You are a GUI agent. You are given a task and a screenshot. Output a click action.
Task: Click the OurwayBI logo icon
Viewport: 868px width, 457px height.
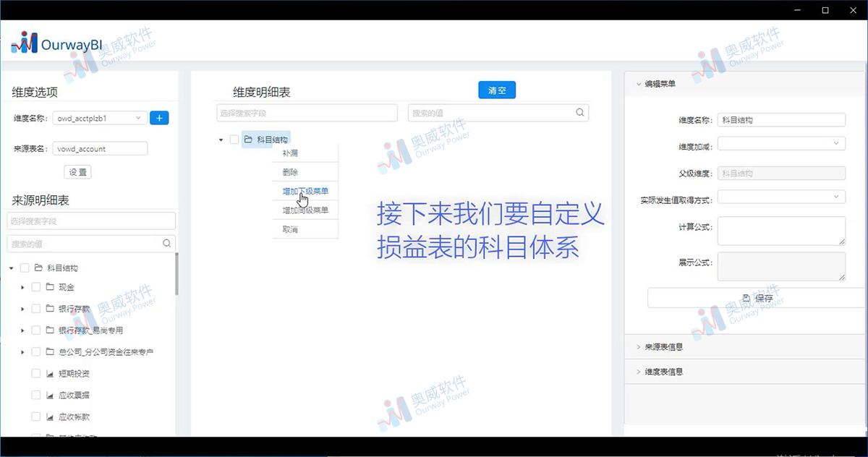24,43
